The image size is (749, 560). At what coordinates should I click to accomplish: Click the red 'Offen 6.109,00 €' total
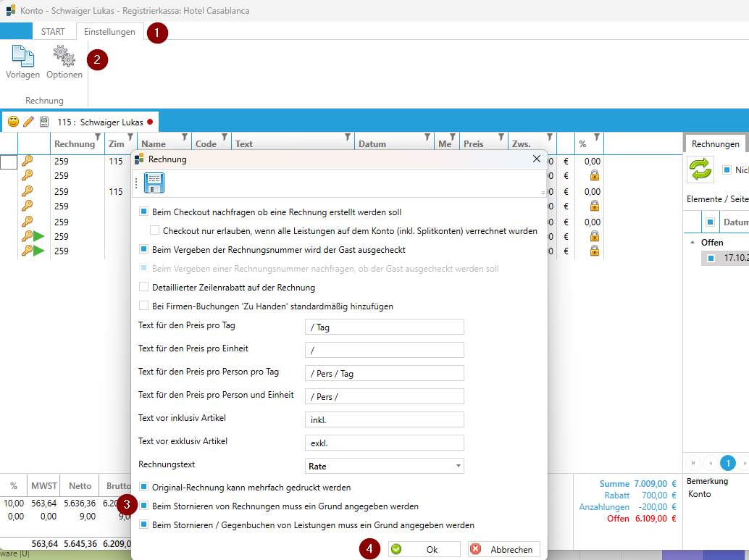coord(642,519)
